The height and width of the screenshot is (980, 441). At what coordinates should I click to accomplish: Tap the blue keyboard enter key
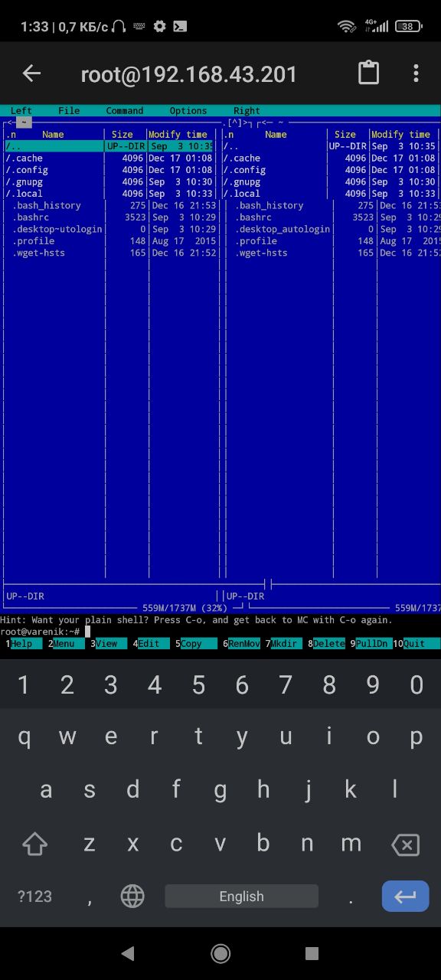405,896
